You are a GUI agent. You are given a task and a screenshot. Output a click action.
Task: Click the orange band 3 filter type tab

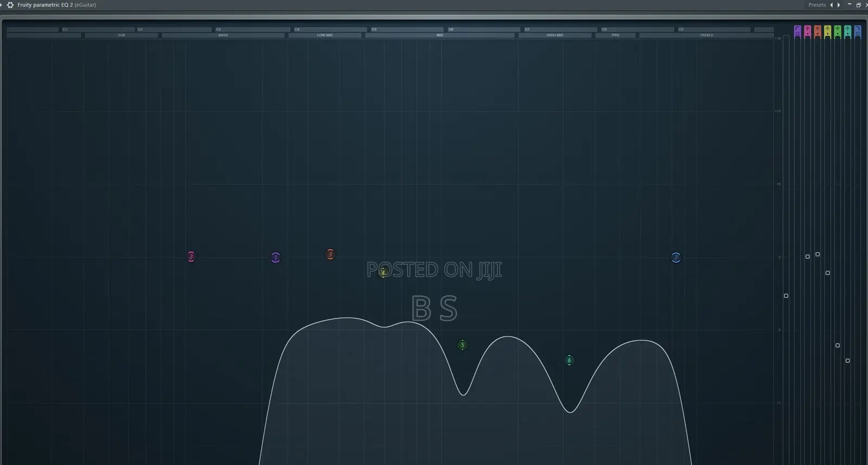click(x=818, y=32)
